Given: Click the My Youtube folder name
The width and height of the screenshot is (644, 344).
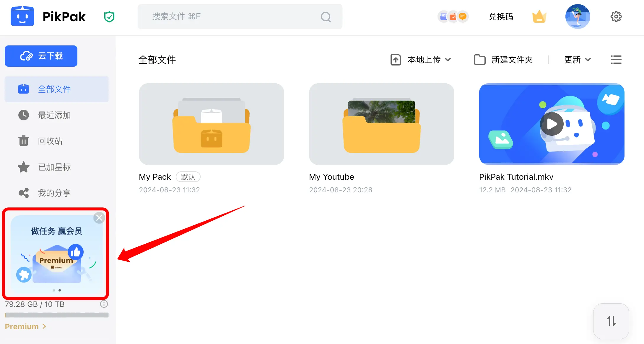Looking at the screenshot, I should 331,177.
